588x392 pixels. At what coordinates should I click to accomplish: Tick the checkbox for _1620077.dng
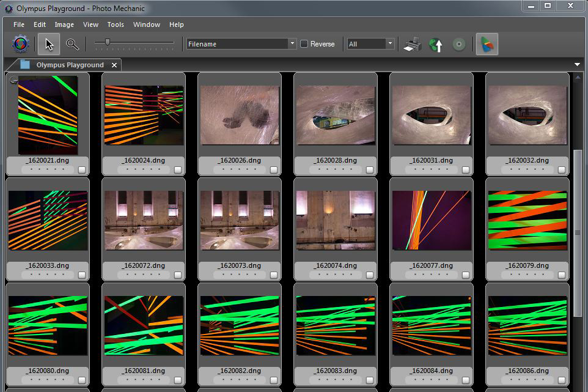465,275
